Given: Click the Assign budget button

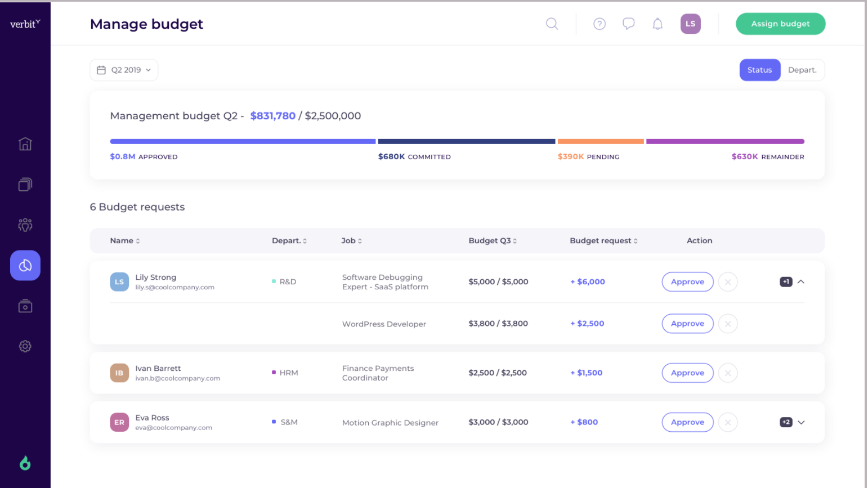Looking at the screenshot, I should [x=780, y=24].
